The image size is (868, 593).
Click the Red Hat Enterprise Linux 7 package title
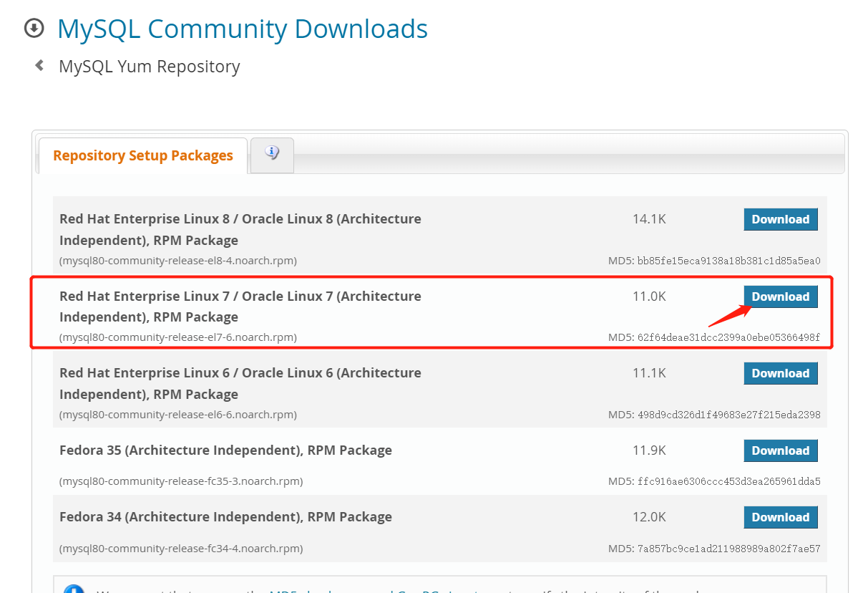coord(240,307)
